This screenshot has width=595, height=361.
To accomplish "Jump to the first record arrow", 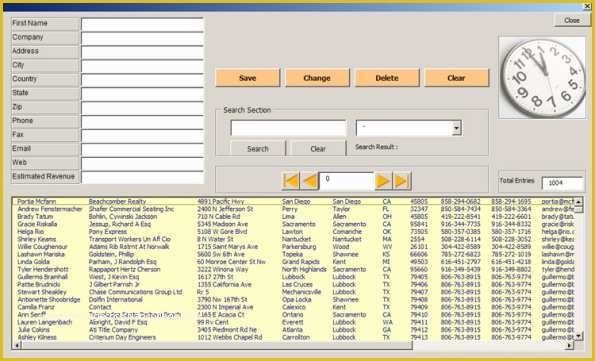I will pos(291,181).
